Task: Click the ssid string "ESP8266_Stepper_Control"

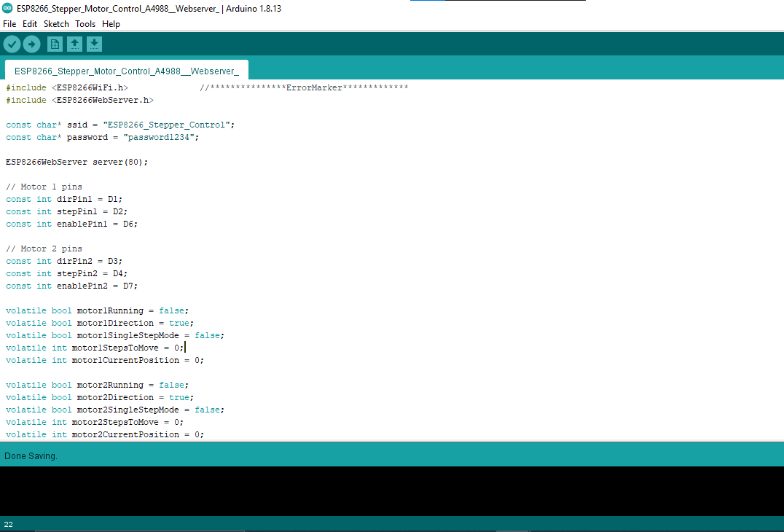Action: pos(166,125)
